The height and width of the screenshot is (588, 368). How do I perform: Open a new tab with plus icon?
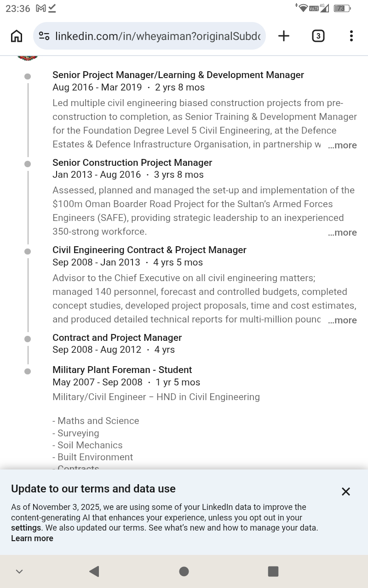[284, 36]
